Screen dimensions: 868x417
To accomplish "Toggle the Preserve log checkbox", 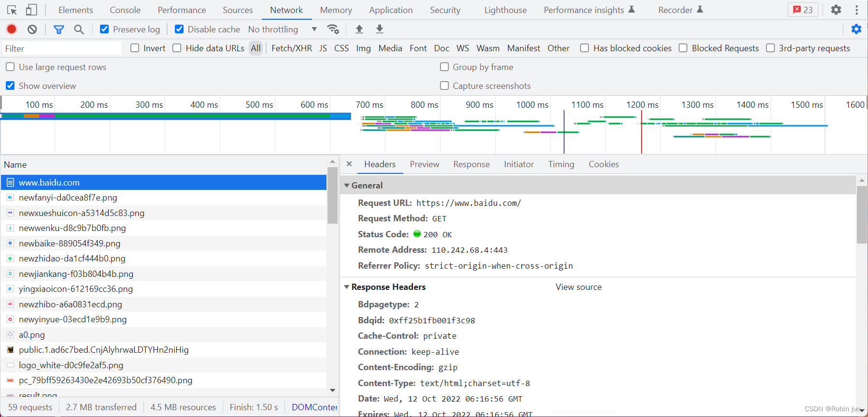I will coord(104,29).
